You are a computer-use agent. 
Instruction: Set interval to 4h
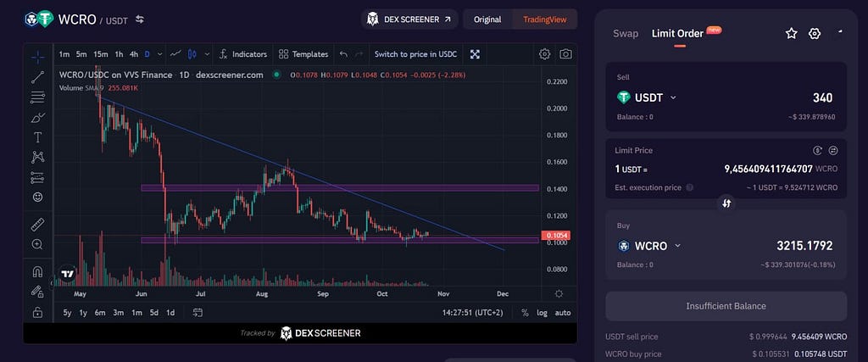click(x=133, y=54)
